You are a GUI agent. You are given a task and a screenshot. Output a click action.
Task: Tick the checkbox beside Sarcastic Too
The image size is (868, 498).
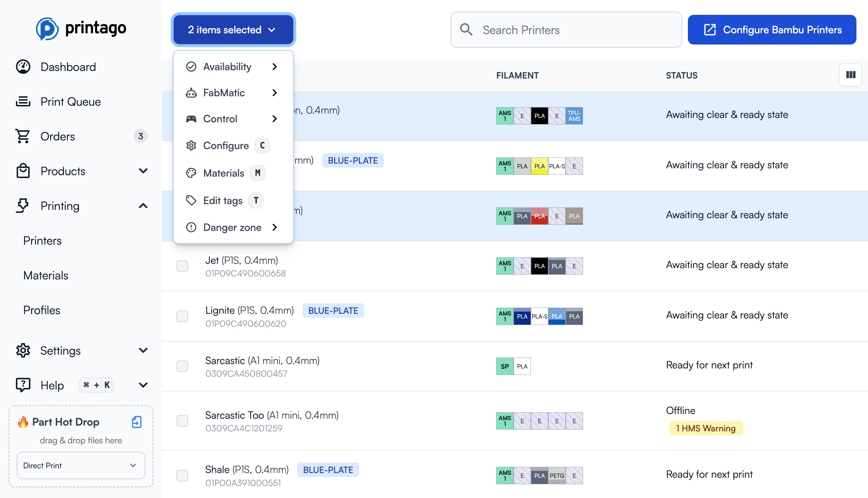click(182, 421)
